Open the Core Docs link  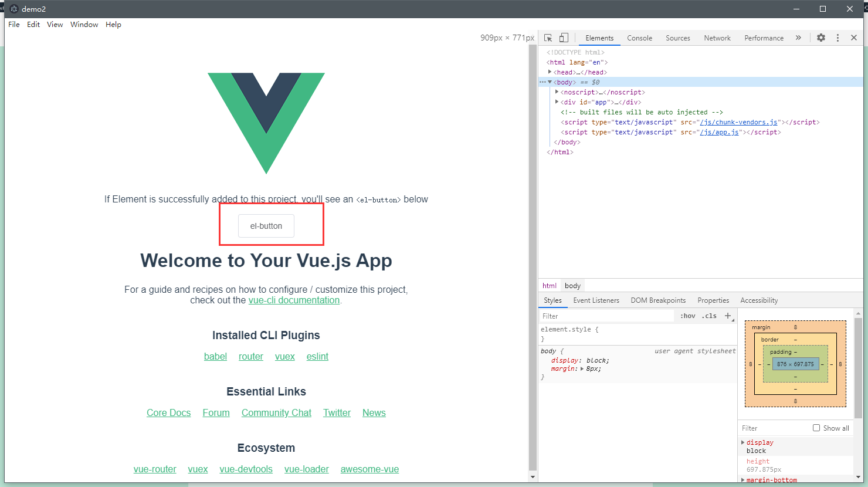169,412
